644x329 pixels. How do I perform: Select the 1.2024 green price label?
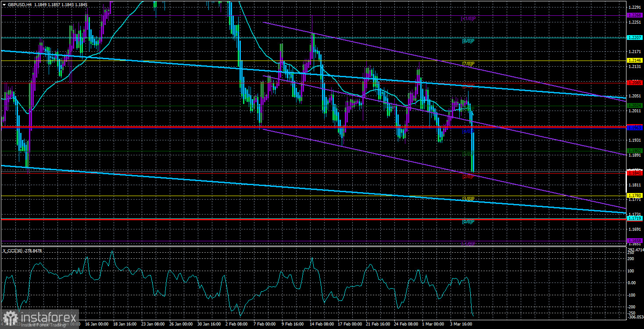click(635, 105)
